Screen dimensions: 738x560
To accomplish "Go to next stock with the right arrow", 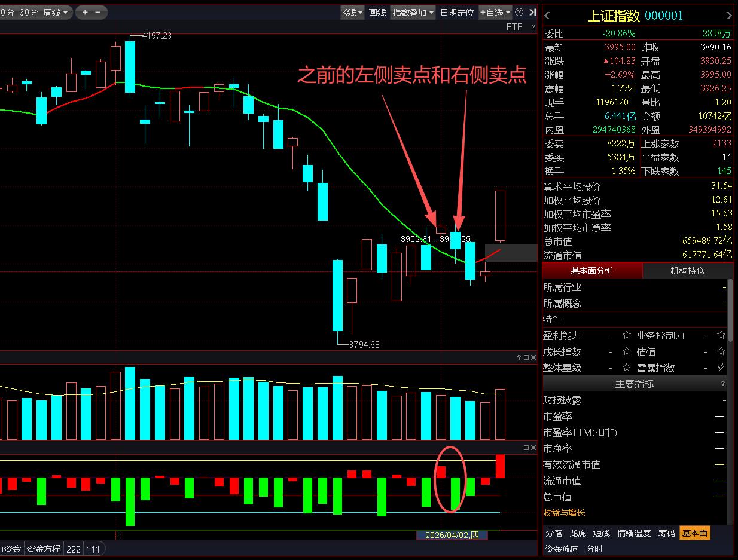I will [728, 16].
